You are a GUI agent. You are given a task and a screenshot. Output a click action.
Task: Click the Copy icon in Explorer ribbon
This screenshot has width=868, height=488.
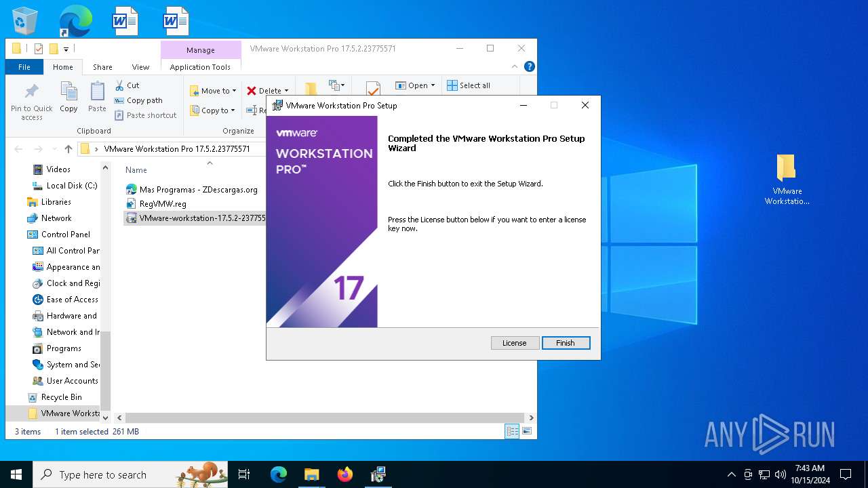click(68, 96)
